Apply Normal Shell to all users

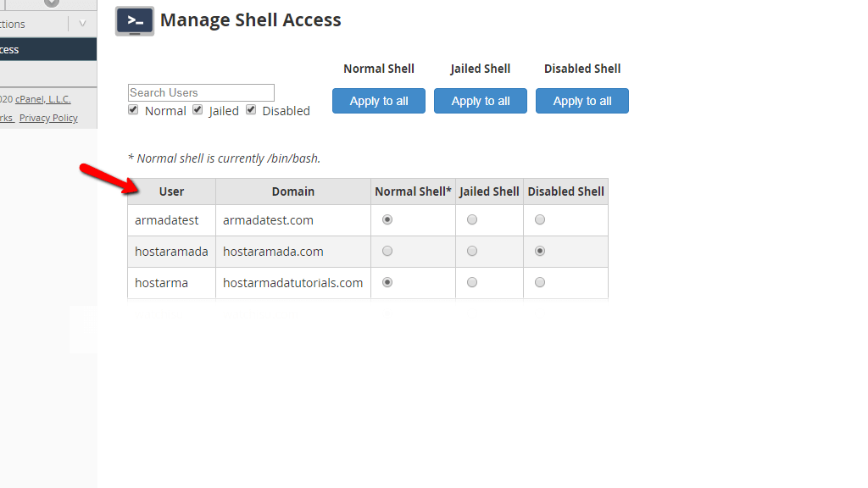(379, 101)
